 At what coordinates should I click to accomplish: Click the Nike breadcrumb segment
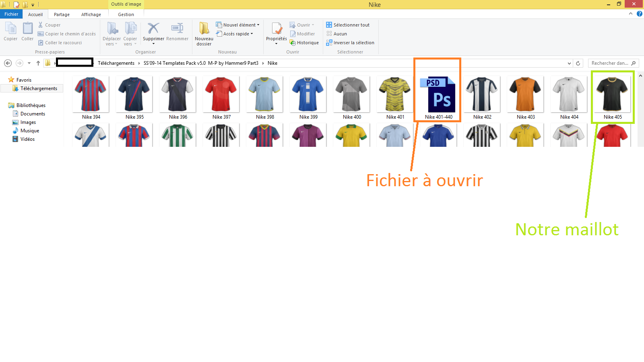pos(272,63)
